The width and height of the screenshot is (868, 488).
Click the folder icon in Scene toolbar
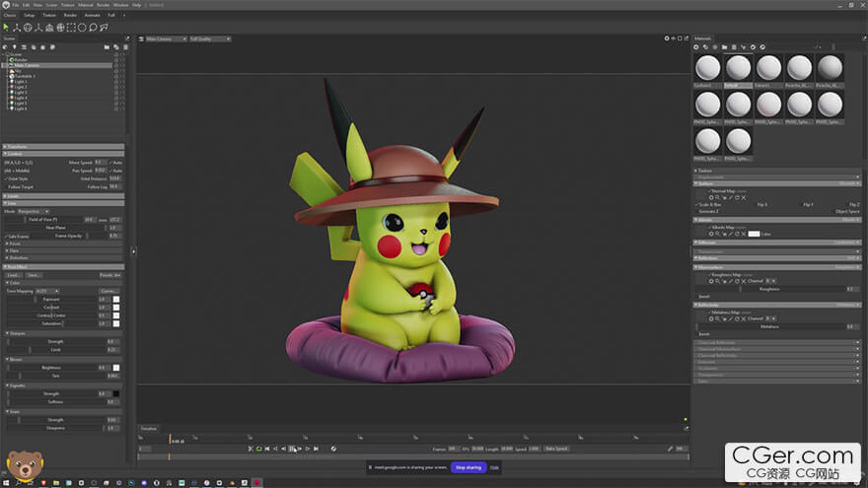(107, 47)
